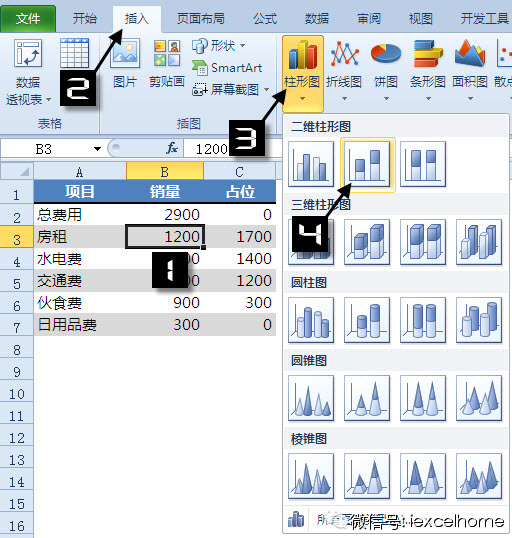Select 3D cylinder chart thumbnail
Image resolution: width=512 pixels, height=538 pixels.
point(479,320)
